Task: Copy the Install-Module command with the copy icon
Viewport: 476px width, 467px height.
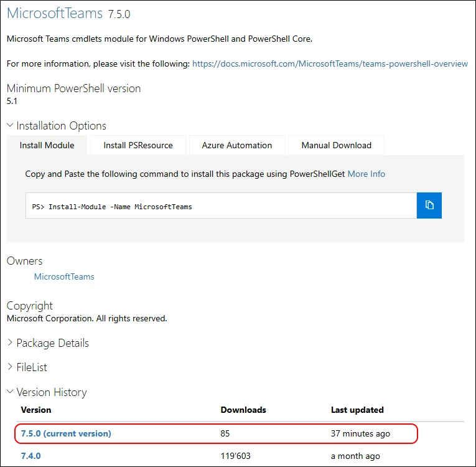Action: point(429,205)
